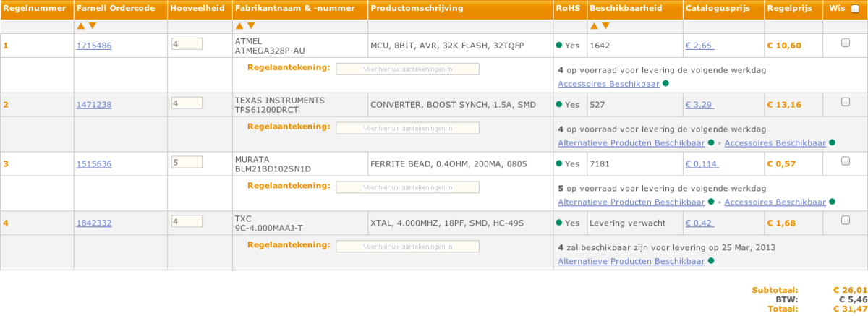Screen dimensions: 868x316
Task: Click quantity field for TXC crystal
Action: click(187, 221)
